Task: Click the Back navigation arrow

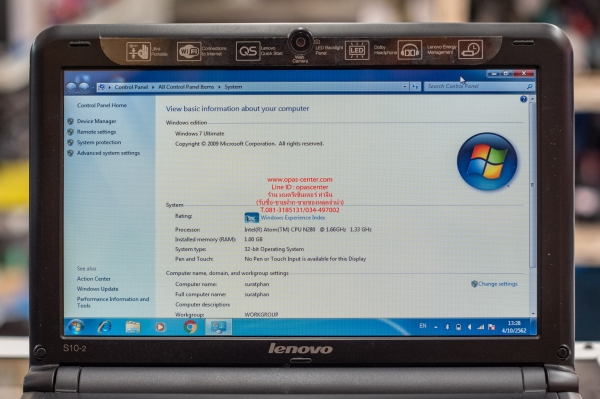Action: click(71, 88)
